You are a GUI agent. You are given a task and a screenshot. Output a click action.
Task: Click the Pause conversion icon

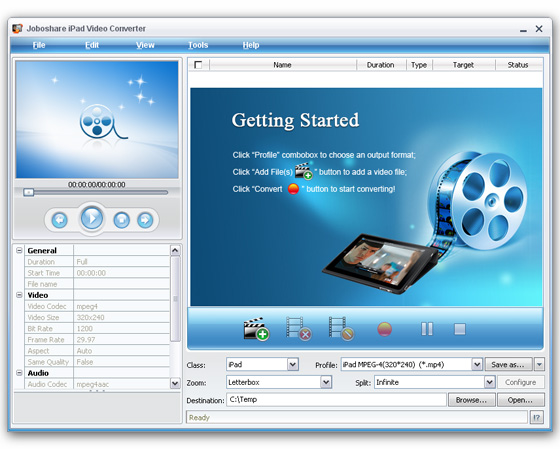point(427,329)
